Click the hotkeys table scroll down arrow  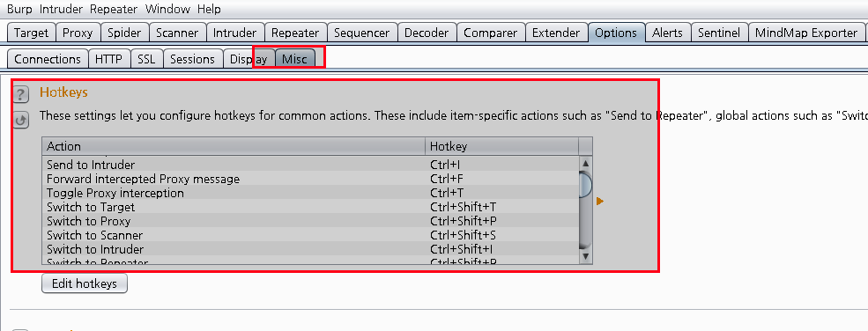(x=585, y=257)
